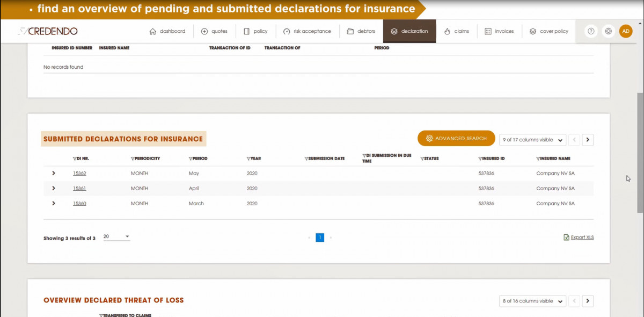This screenshot has width=644, height=317.
Task: Show next columns in declared threat of loss
Action: tap(588, 301)
